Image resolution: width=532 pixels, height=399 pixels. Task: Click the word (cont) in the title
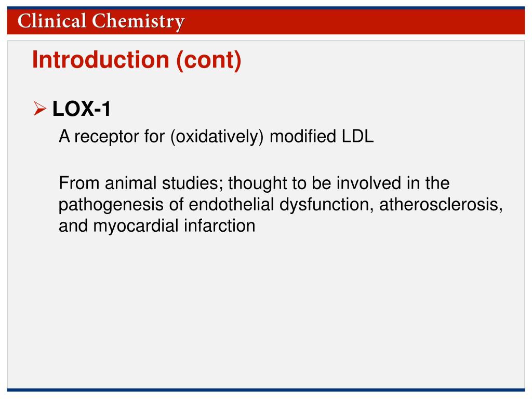pos(209,60)
